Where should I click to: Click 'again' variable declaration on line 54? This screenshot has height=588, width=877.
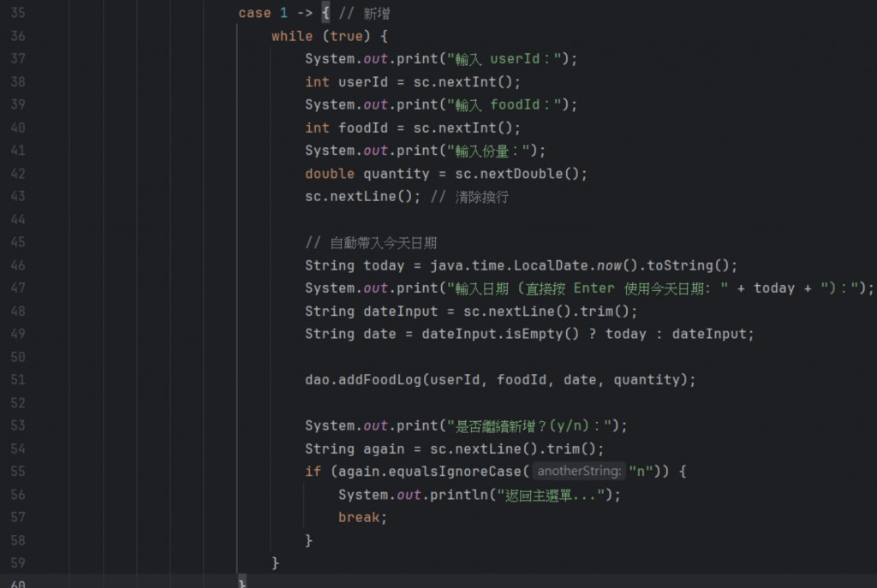[384, 449]
